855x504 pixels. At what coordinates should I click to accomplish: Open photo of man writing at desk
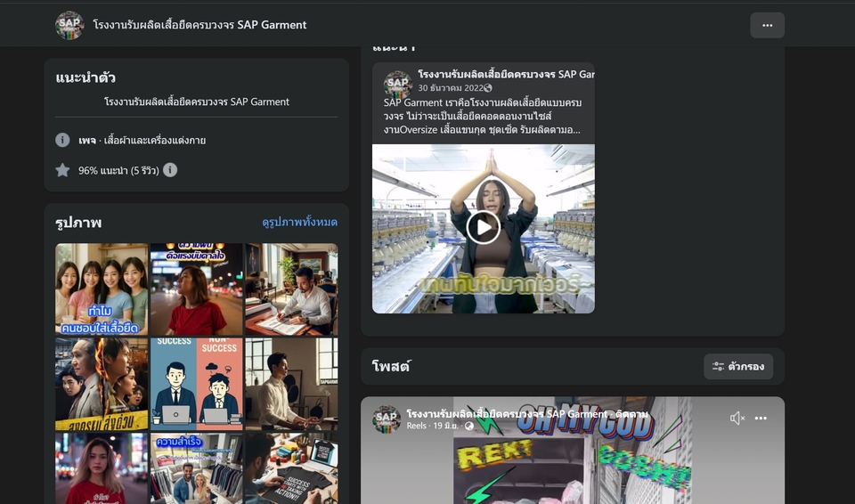point(291,289)
